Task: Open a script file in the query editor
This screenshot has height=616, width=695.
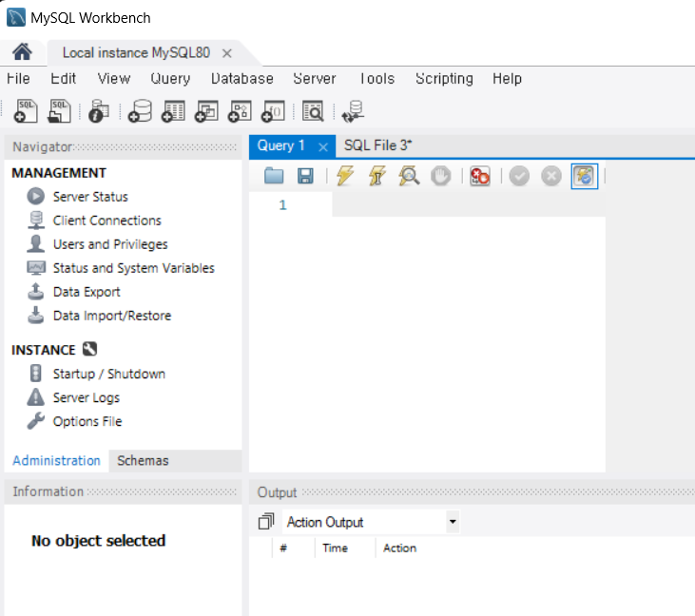Action: pyautogui.click(x=274, y=176)
